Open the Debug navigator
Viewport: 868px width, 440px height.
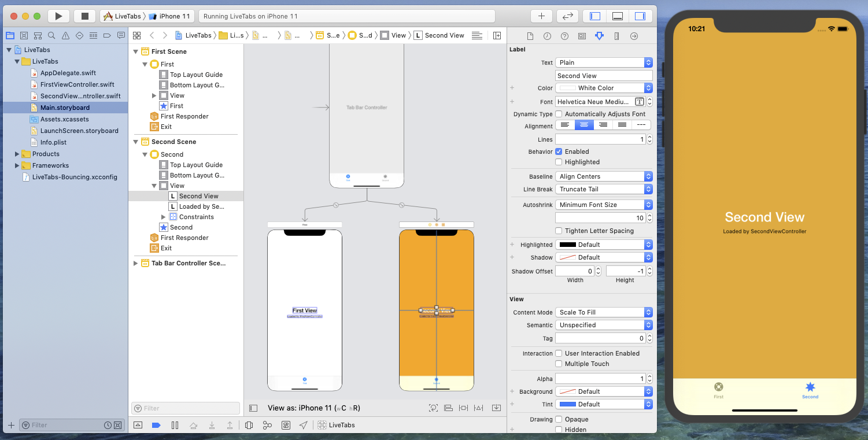pyautogui.click(x=93, y=35)
